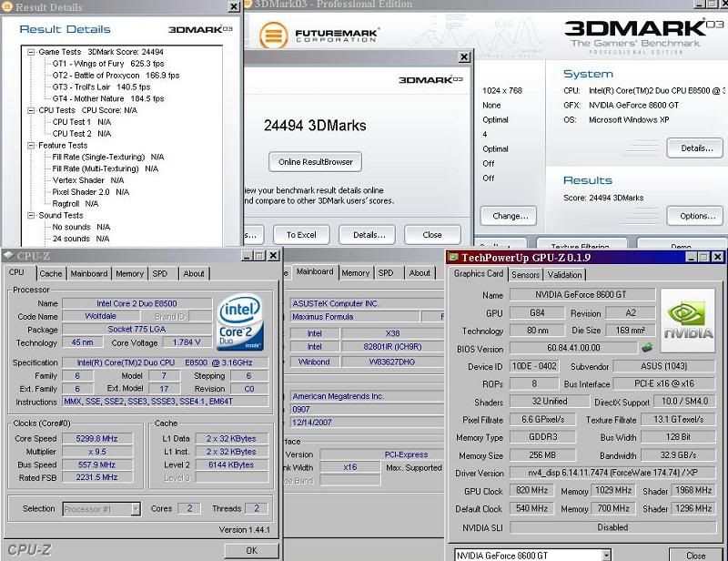
Task: Open the Memory tab in front CPU-Z window
Action: click(x=129, y=274)
